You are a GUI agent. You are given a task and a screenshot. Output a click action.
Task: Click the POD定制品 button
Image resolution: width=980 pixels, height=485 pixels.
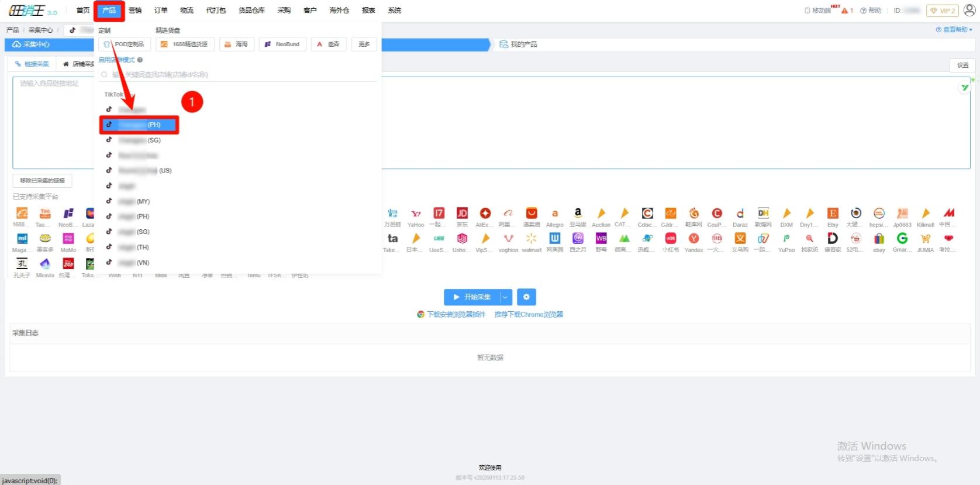click(x=125, y=44)
